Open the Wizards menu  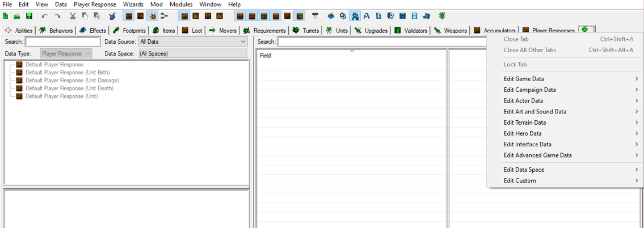tap(133, 5)
